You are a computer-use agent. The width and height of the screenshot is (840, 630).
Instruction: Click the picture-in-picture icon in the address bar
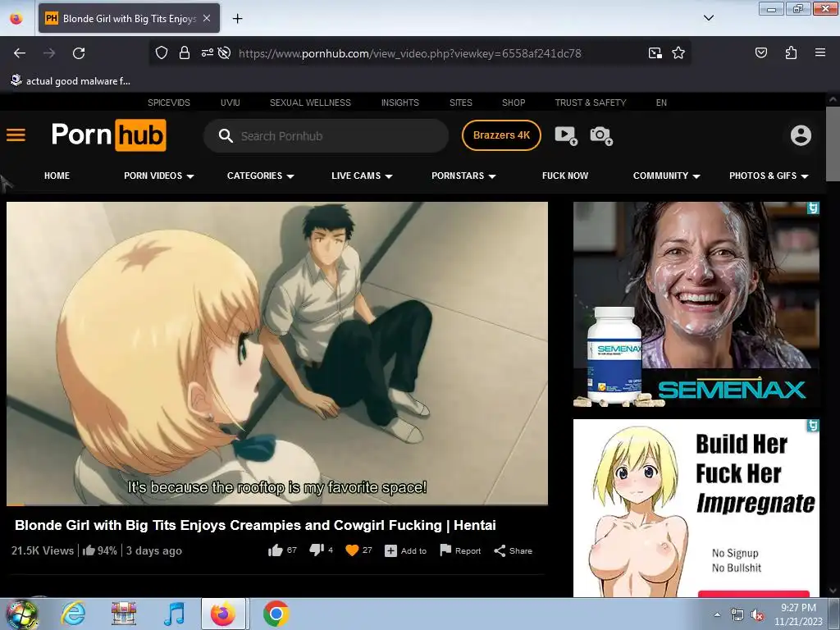(655, 53)
